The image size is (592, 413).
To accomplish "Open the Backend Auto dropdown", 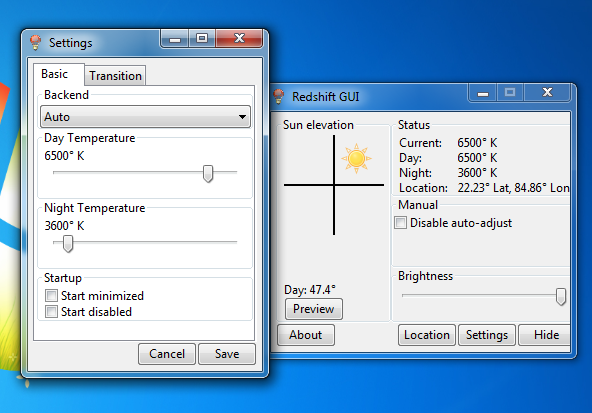I will (x=145, y=117).
